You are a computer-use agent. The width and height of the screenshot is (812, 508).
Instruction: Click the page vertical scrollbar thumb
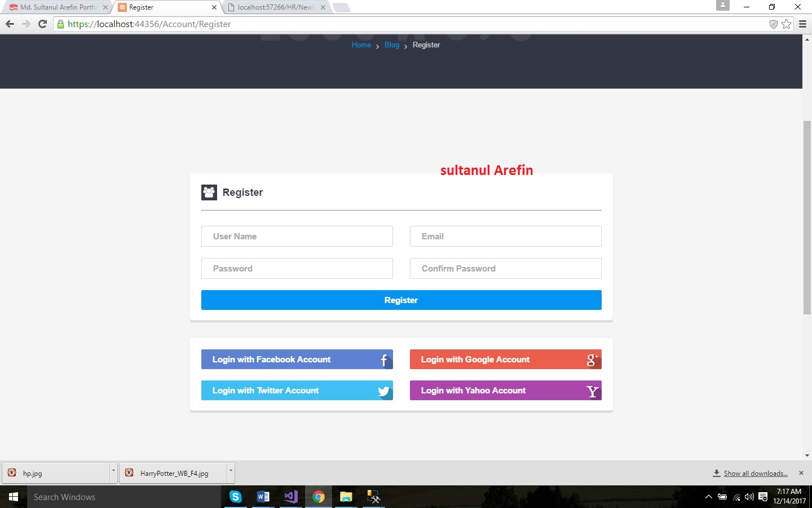(807, 217)
